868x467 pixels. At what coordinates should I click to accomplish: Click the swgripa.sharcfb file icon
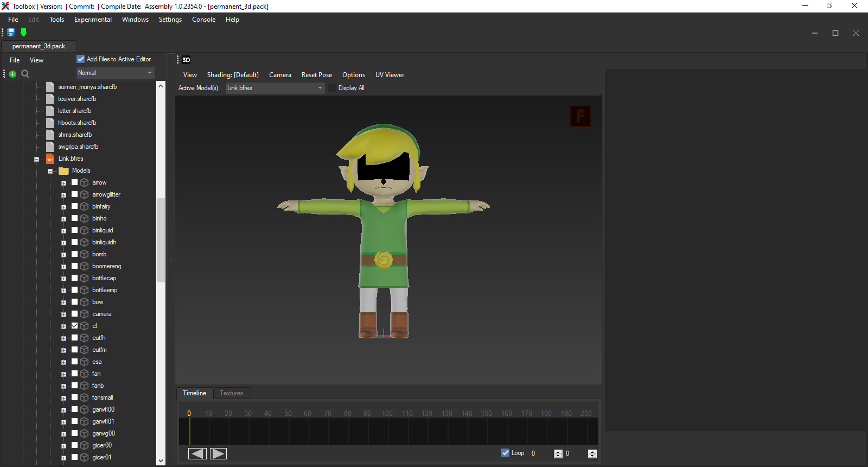pyautogui.click(x=50, y=147)
